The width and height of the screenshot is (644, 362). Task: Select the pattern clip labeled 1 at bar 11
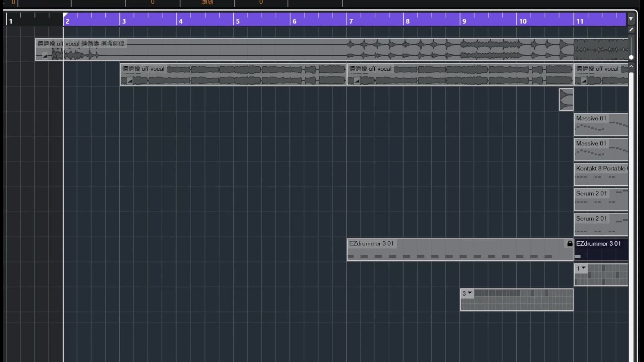click(601, 275)
